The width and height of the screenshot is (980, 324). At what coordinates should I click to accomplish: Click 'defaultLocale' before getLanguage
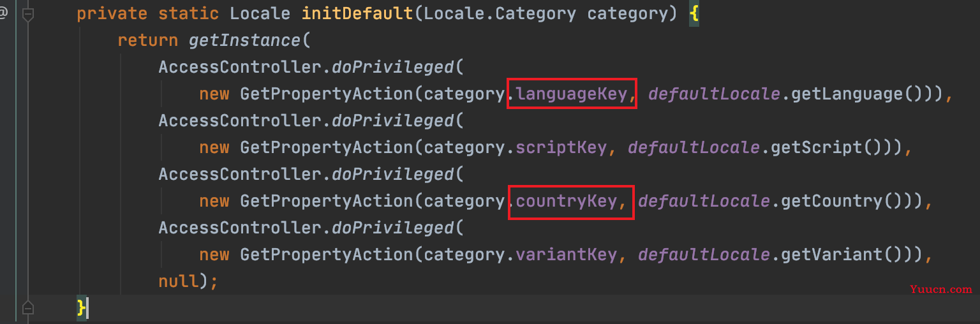715,94
